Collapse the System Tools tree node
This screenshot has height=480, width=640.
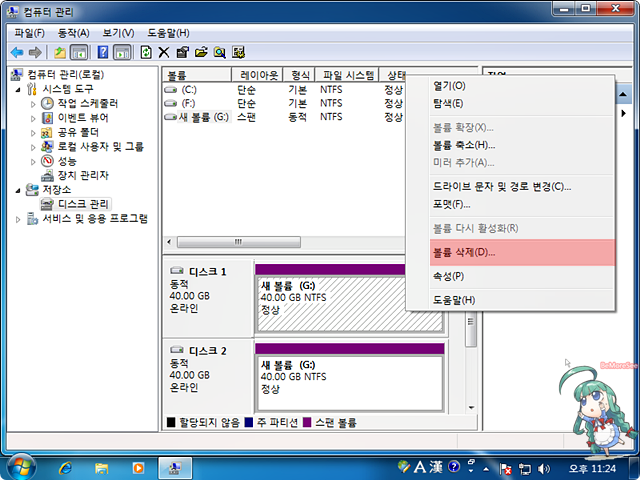18,89
